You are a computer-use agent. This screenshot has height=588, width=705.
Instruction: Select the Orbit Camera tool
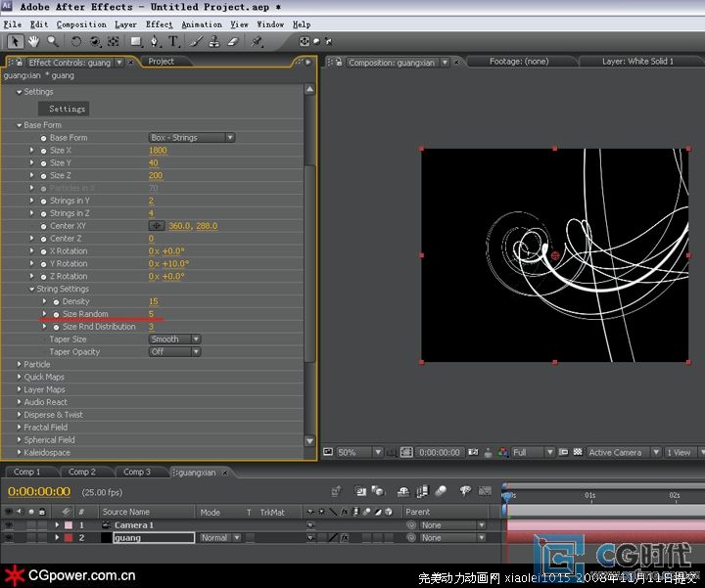95,42
